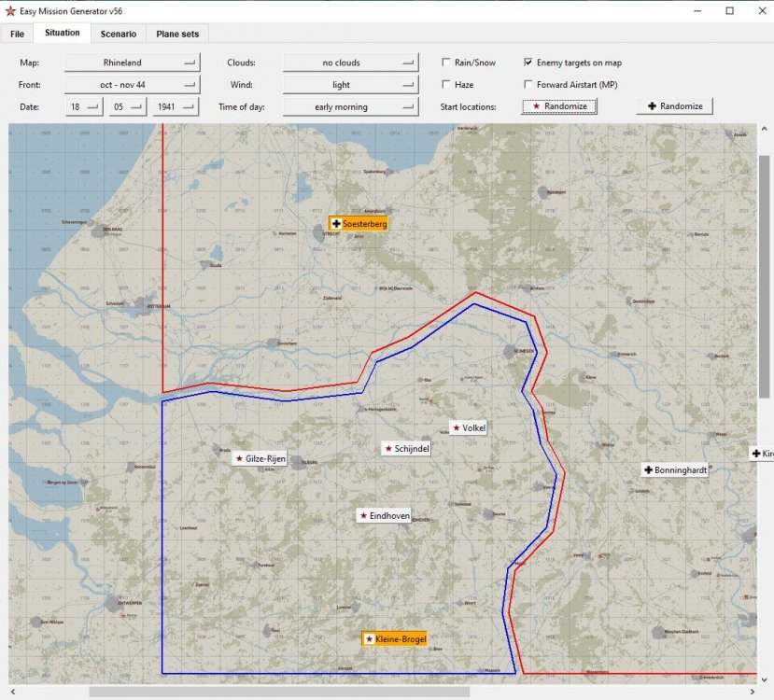Open the Map dropdown showing Rhineland
This screenshot has width=774, height=700.
pos(133,63)
